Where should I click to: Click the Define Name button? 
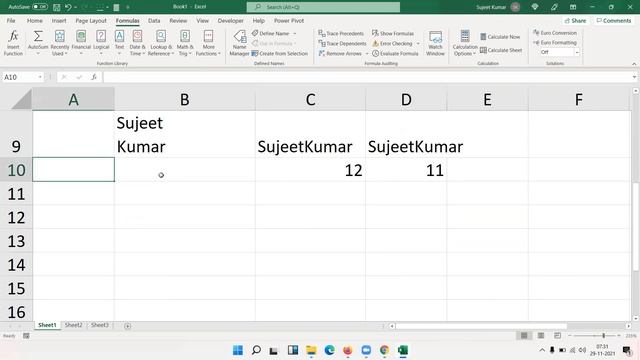click(x=270, y=33)
